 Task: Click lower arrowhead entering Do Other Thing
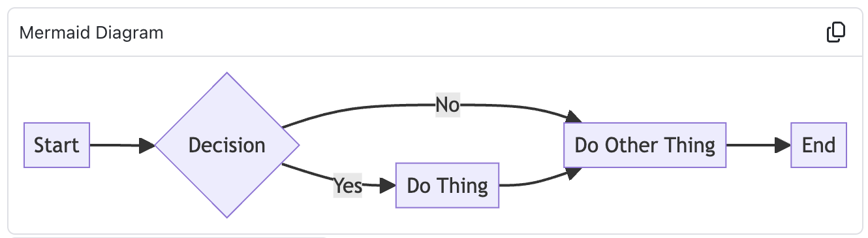[x=574, y=173]
